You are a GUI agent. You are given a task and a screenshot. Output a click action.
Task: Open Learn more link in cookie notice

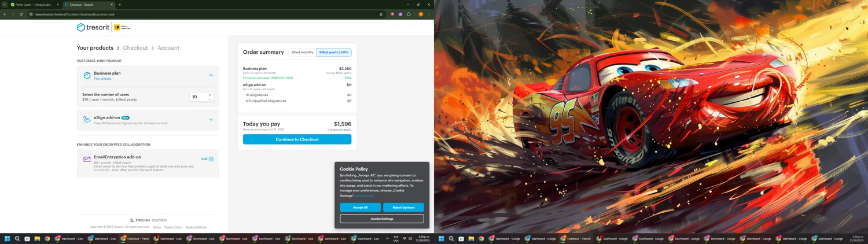pos(365,196)
